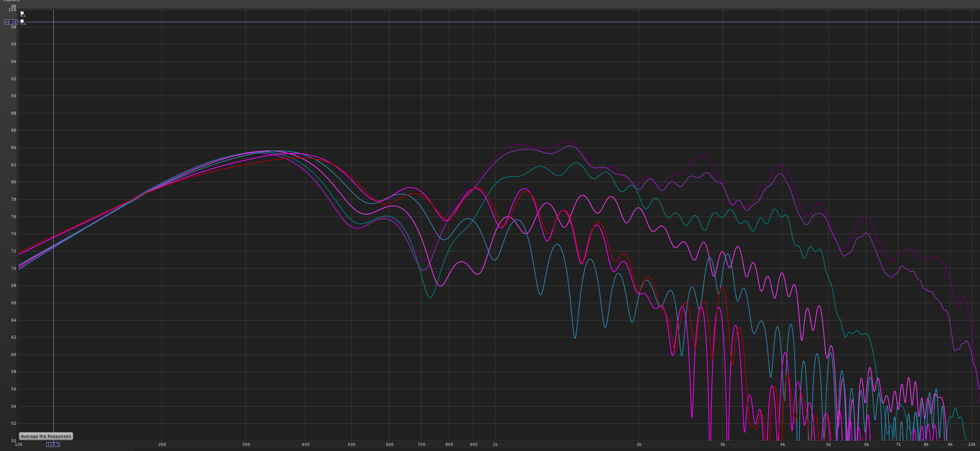Click the zoom out magnifier icon
The height and width of the screenshot is (451, 980).
[x=23, y=23]
